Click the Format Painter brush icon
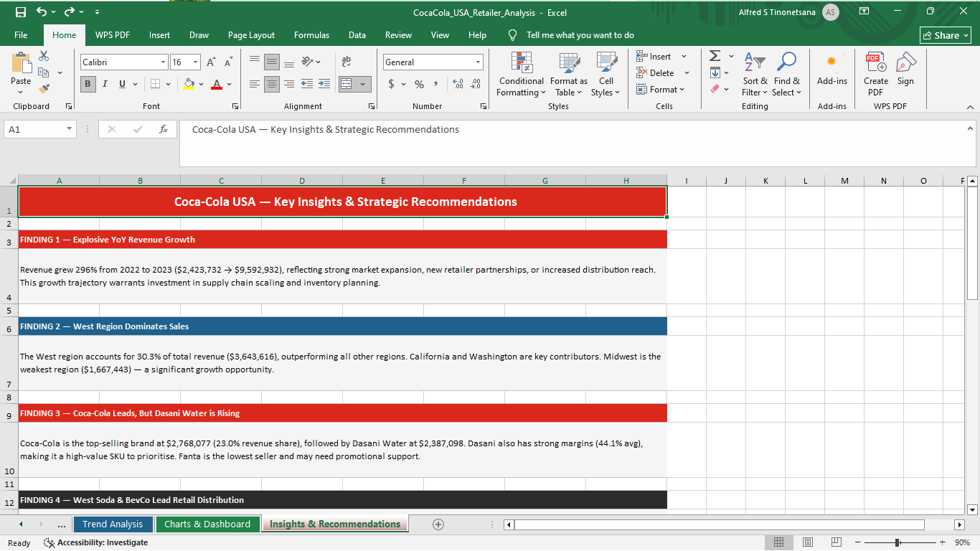Viewport: 980px width, 551px height. point(44,89)
